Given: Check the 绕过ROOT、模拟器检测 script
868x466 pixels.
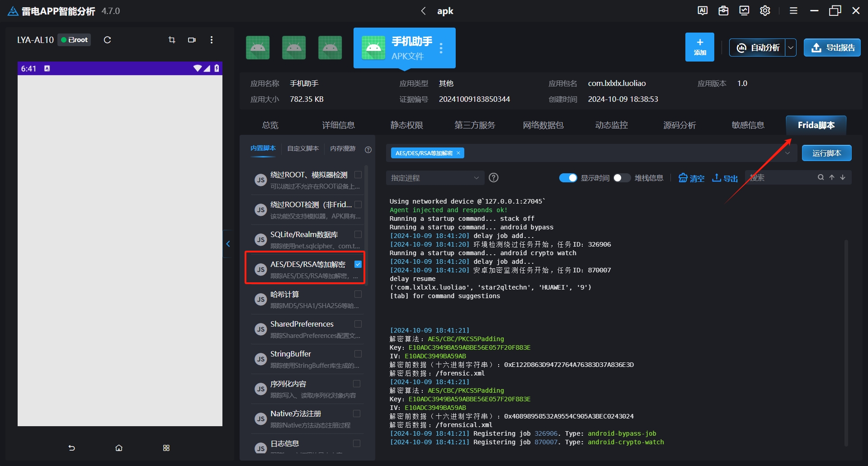Looking at the screenshot, I should pyautogui.click(x=358, y=175).
